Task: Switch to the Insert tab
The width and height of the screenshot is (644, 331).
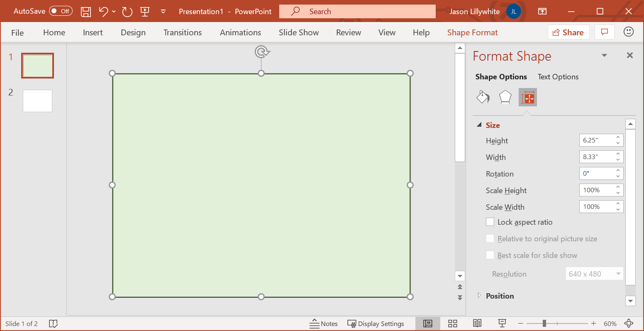Action: coord(93,32)
